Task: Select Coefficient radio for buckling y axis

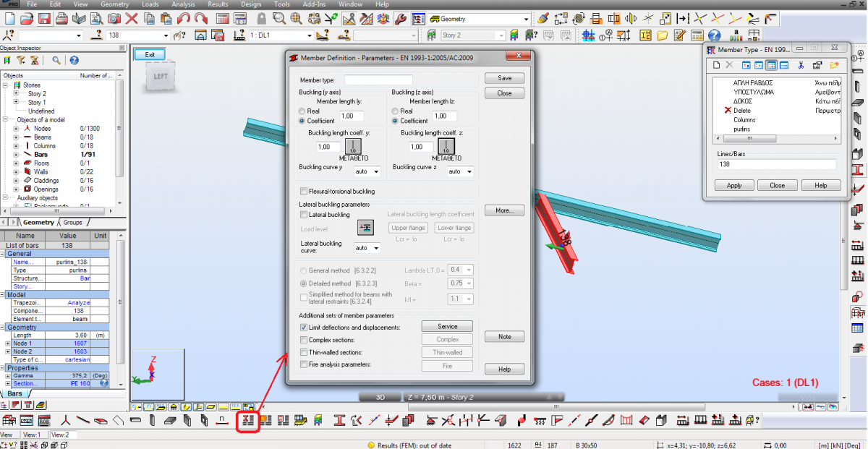Action: point(302,121)
